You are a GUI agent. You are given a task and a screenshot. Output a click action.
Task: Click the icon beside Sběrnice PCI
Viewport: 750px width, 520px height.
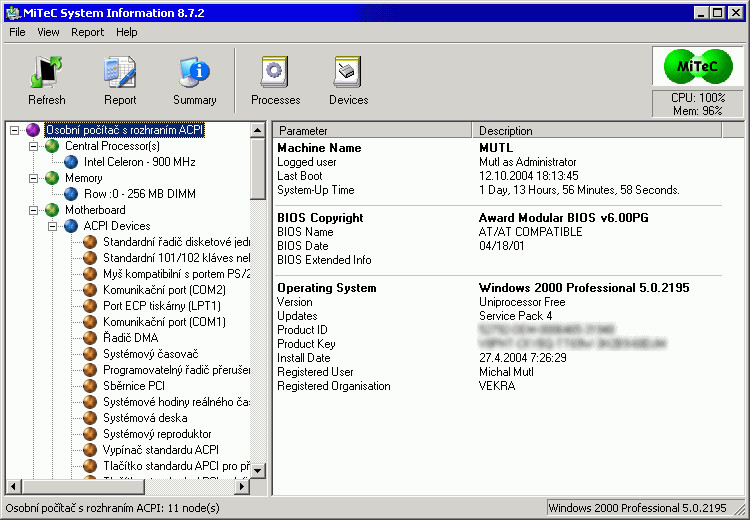tap(90, 386)
